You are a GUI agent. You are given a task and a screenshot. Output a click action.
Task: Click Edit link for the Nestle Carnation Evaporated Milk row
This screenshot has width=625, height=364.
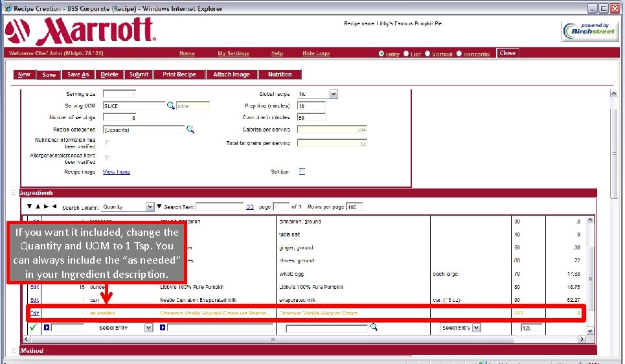pos(35,300)
